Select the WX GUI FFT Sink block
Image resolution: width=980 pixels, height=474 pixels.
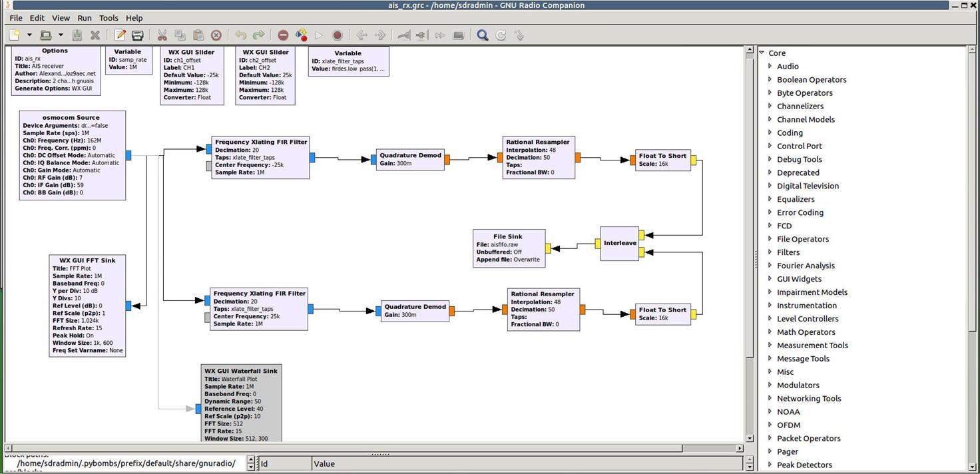pyautogui.click(x=87, y=305)
